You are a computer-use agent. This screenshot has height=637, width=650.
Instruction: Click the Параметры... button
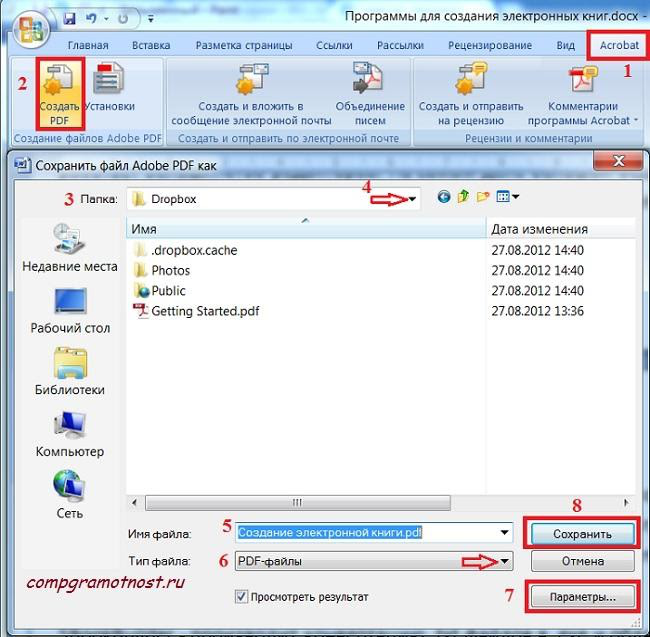point(583,597)
